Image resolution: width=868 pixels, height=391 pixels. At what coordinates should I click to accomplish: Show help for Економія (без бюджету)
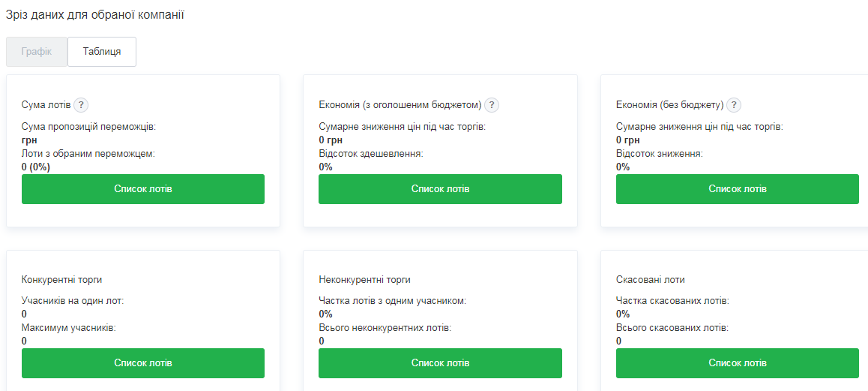pyautogui.click(x=734, y=105)
